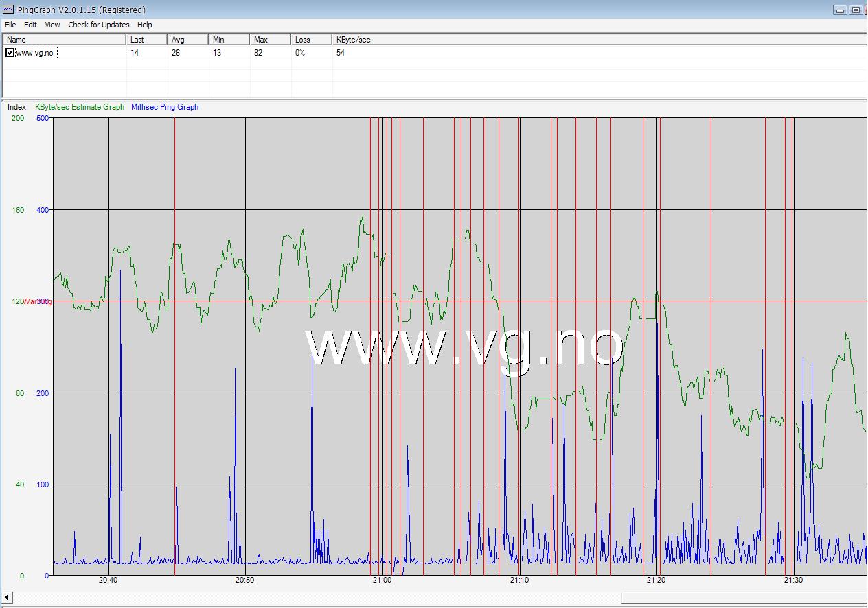
Task: Click the Loss value 0%
Action: pos(300,53)
